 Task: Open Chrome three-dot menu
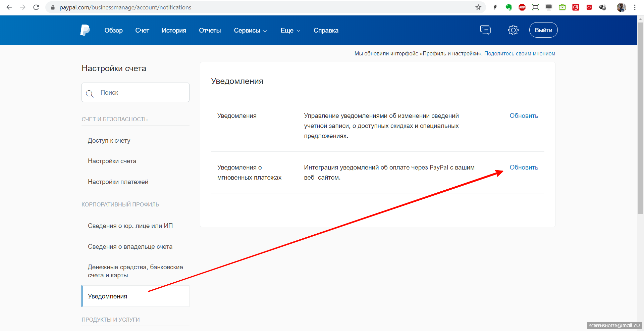pos(635,7)
